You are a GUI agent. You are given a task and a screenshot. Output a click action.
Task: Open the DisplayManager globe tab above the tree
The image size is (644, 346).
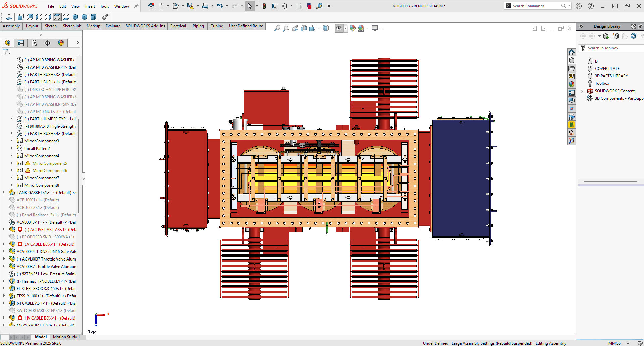pyautogui.click(x=61, y=43)
